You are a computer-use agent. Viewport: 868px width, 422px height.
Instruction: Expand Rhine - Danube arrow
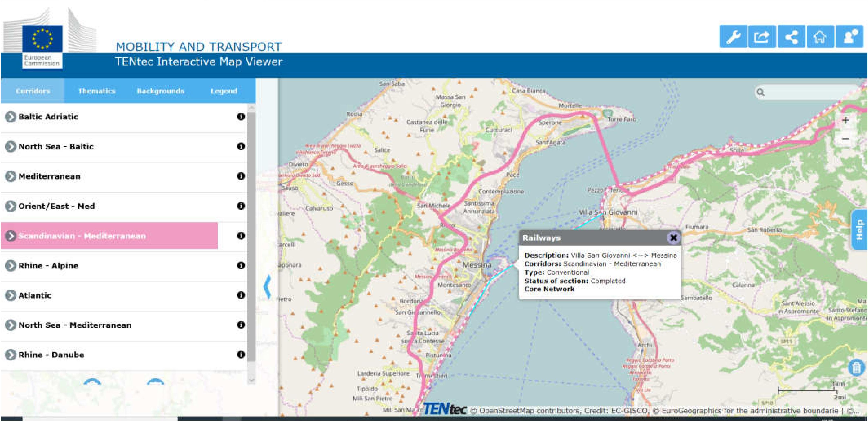pos(11,355)
